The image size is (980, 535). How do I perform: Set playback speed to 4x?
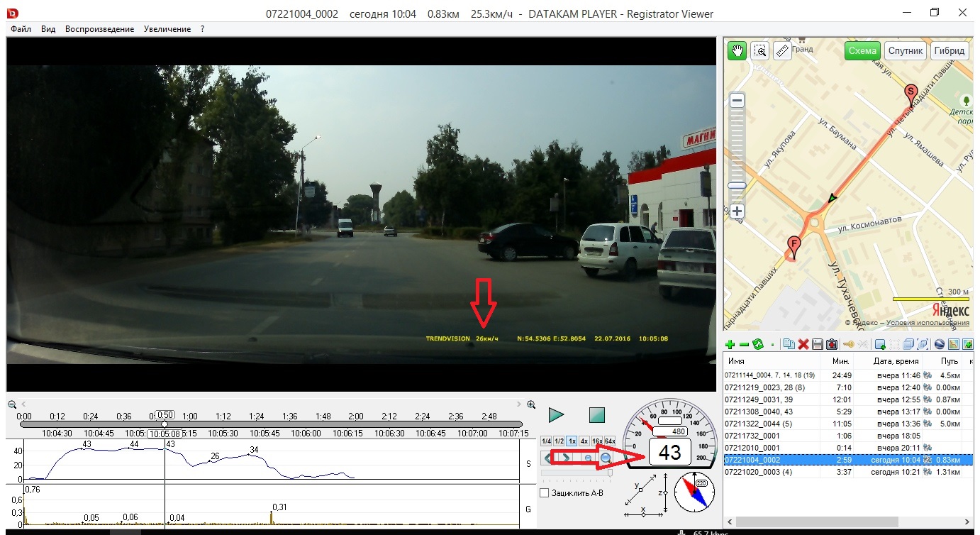click(x=584, y=441)
